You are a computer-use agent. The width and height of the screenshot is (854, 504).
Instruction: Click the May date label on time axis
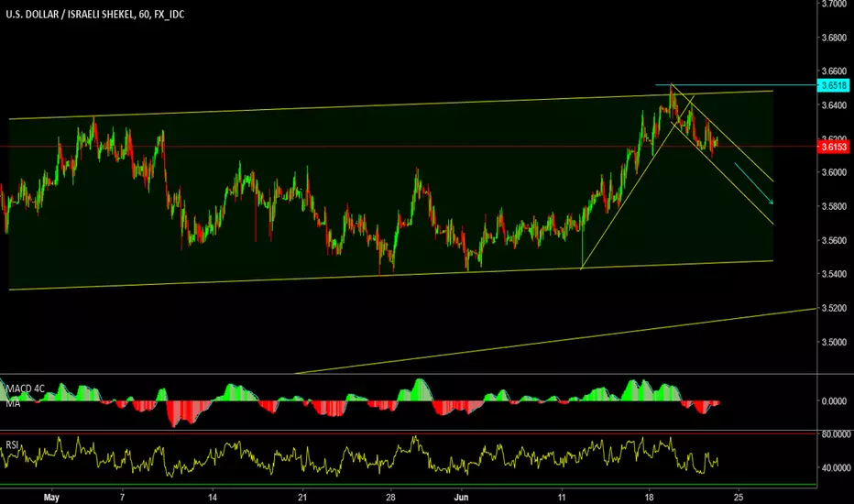point(51,497)
